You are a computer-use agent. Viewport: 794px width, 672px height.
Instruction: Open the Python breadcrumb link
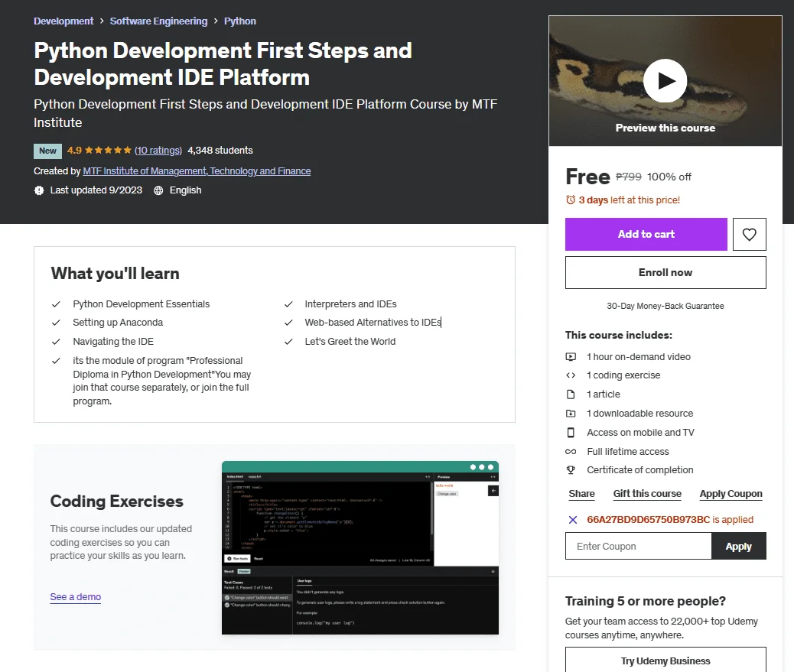[240, 21]
